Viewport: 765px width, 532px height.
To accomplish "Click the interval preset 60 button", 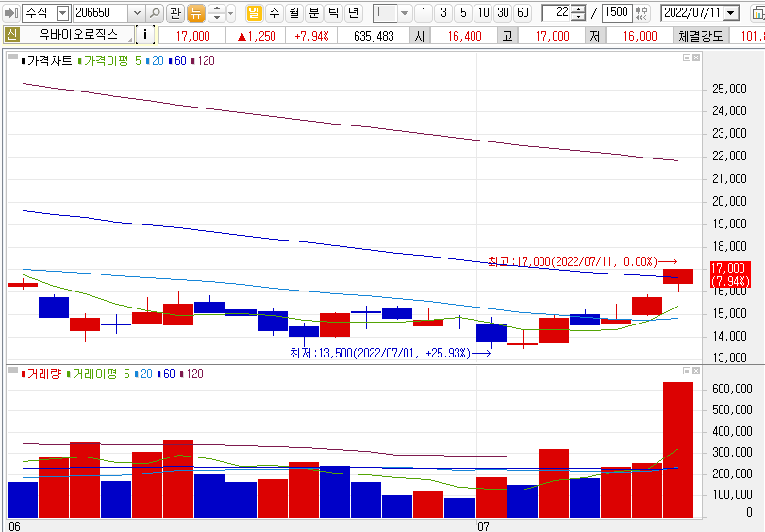I will (x=523, y=13).
